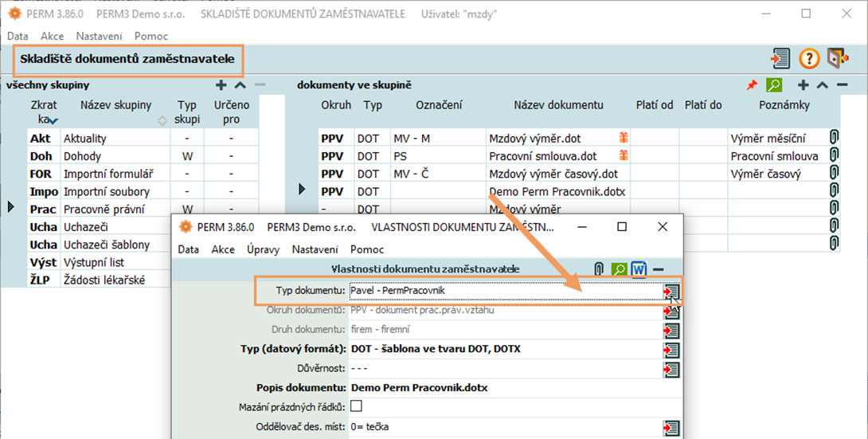Select the Výstupní list group row
The width and height of the screenshot is (868, 439).
click(x=100, y=262)
